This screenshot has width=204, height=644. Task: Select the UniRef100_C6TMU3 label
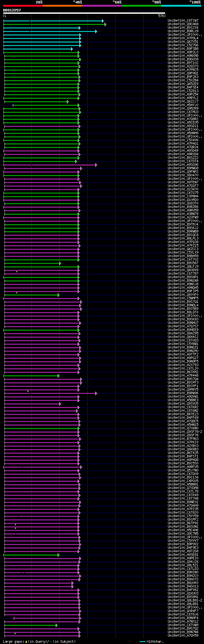[x=183, y=112]
